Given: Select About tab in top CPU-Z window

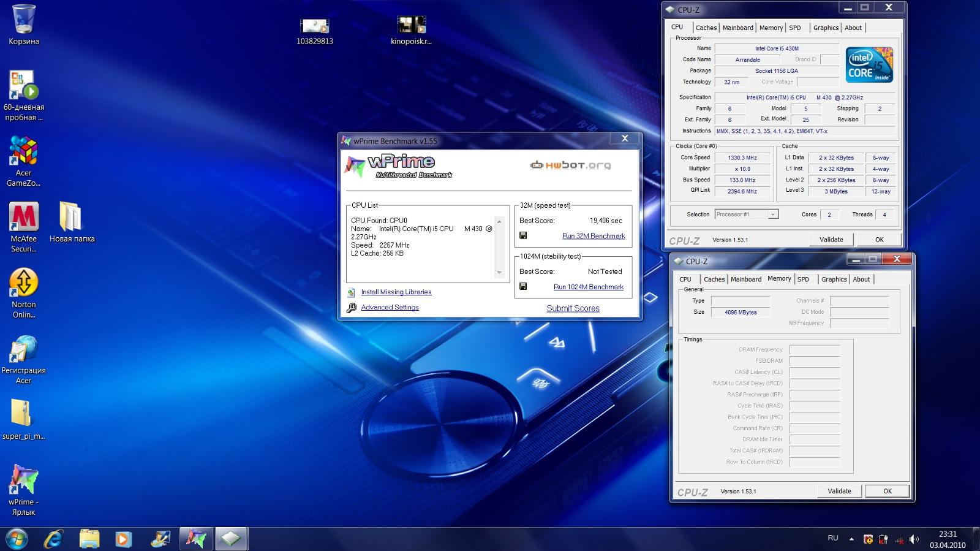Looking at the screenshot, I should pyautogui.click(x=853, y=28).
